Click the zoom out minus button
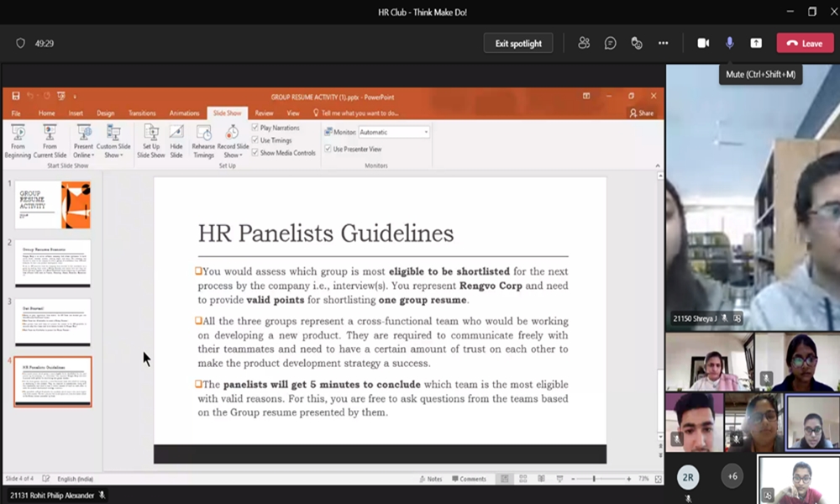 coord(573,479)
